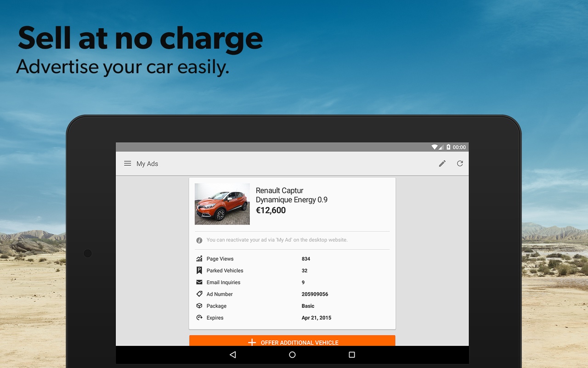Tap Offer Additional Vehicle button

(292, 340)
